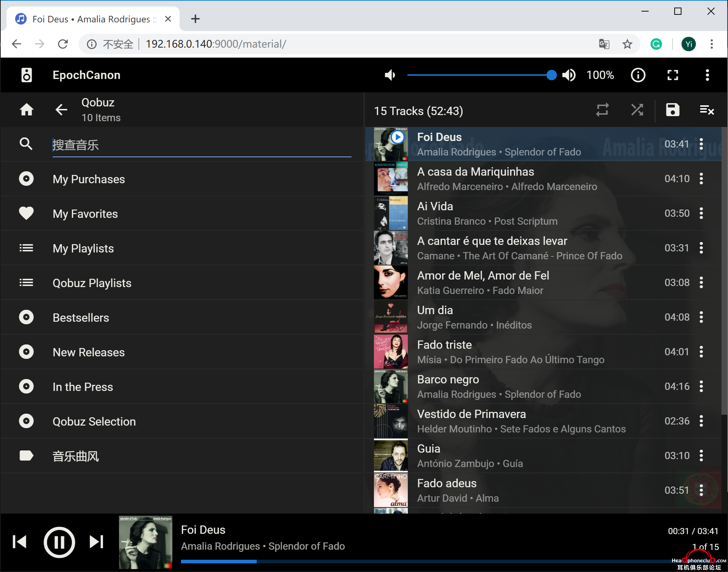Open My Favorites

click(182, 214)
